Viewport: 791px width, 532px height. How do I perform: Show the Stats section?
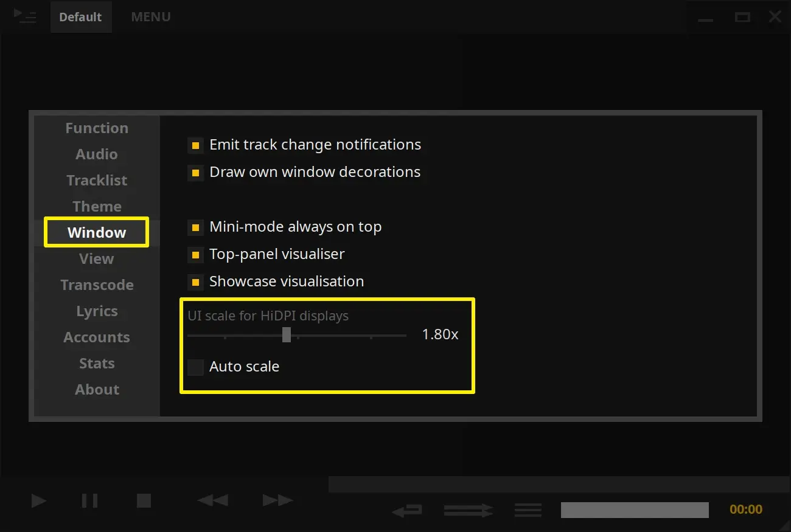coord(97,364)
